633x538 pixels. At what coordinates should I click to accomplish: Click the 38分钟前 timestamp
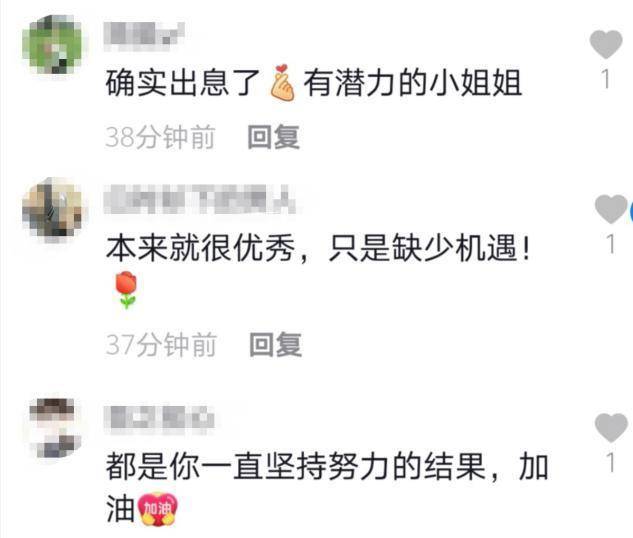point(160,137)
